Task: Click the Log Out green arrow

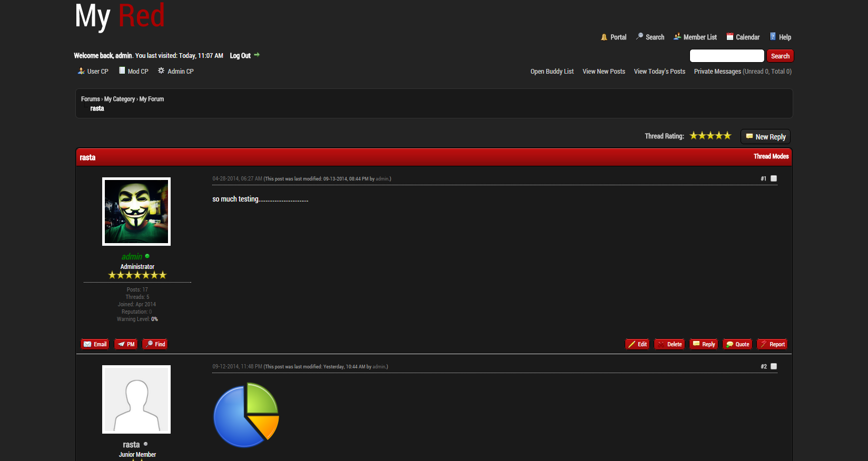Action: tap(257, 55)
